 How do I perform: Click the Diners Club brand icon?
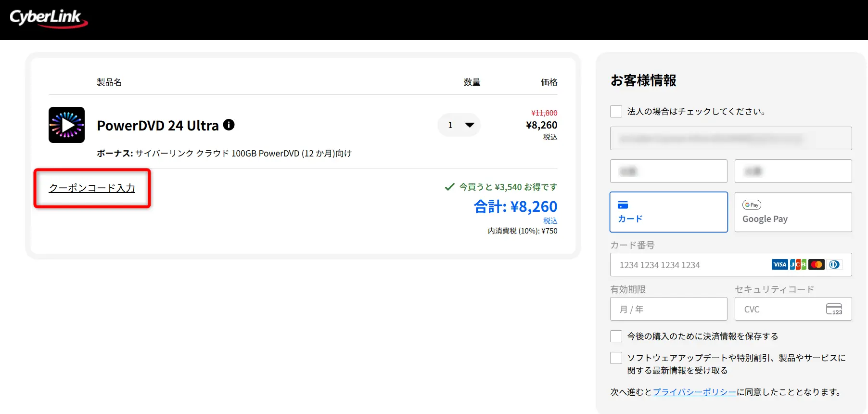click(x=835, y=264)
